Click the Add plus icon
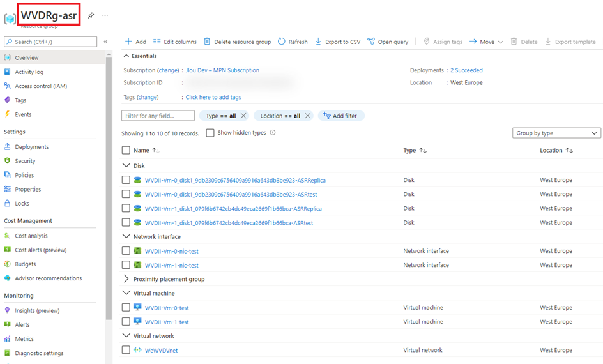603x364 pixels. 129,41
